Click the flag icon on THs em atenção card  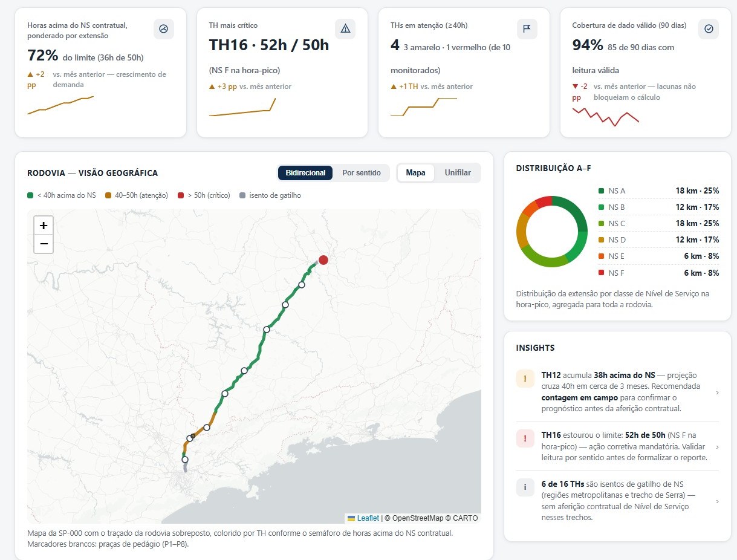[527, 28]
